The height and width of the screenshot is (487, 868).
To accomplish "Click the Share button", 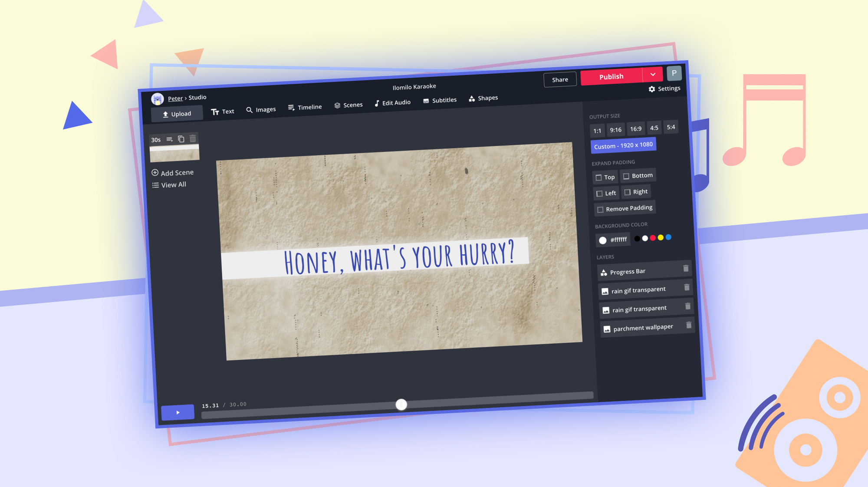I will (560, 79).
